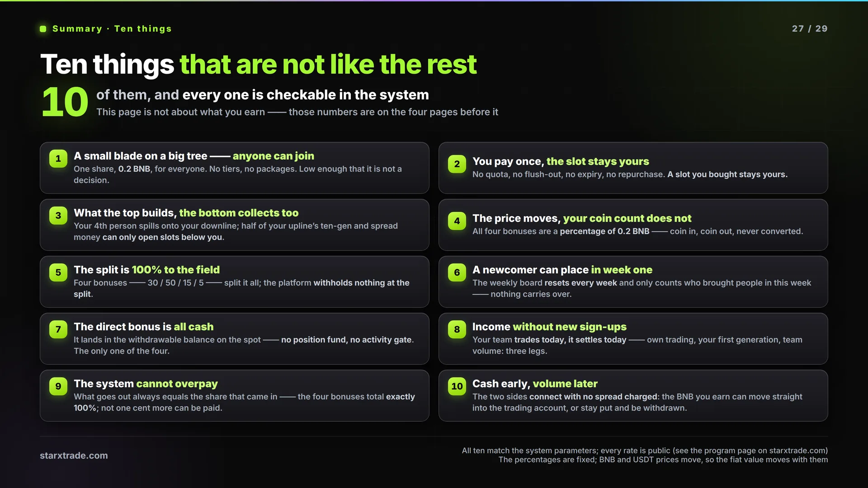Click the number 8 badge icon
This screenshot has height=488, width=868.
457,329
